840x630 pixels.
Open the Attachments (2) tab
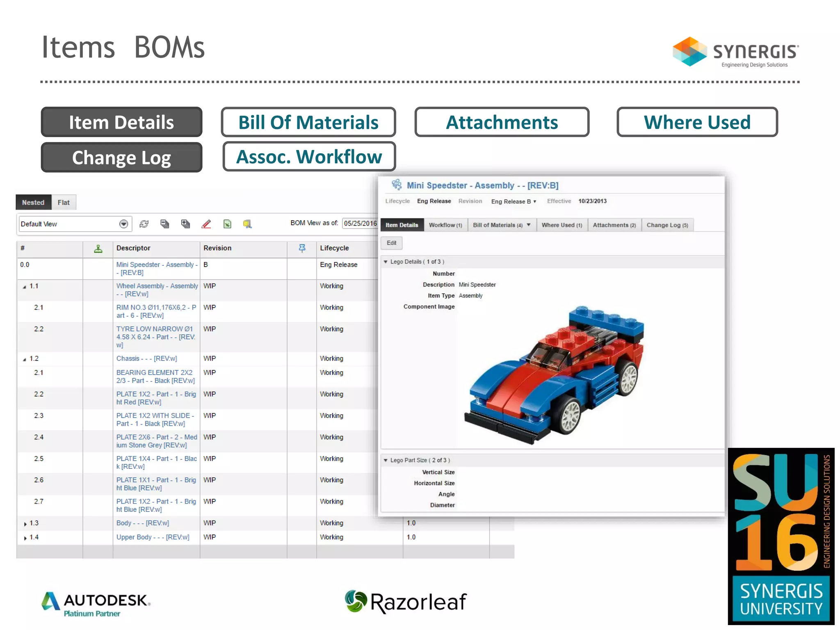(x=614, y=225)
